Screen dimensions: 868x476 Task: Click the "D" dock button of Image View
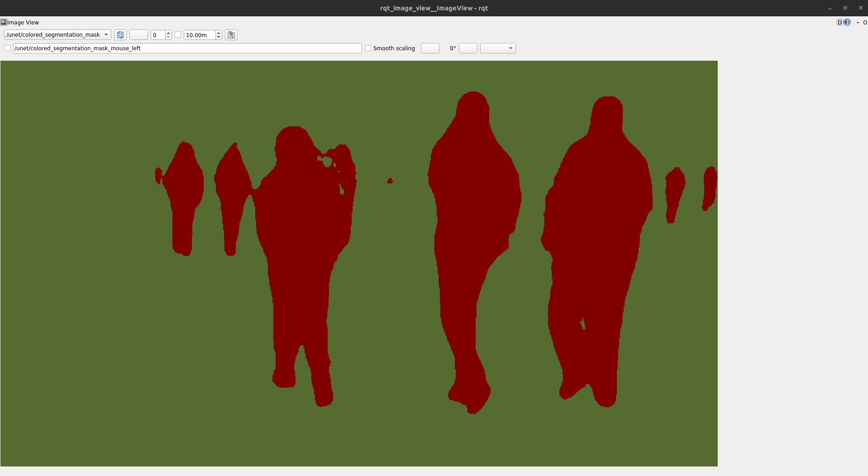tap(839, 22)
